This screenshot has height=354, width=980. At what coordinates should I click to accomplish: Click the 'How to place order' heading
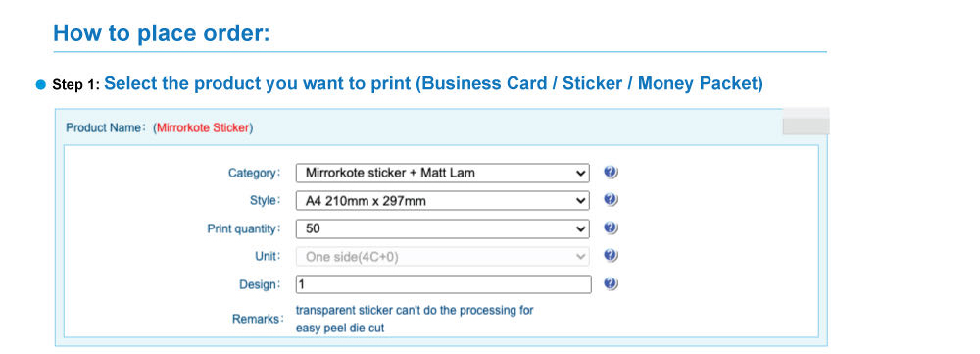(162, 32)
